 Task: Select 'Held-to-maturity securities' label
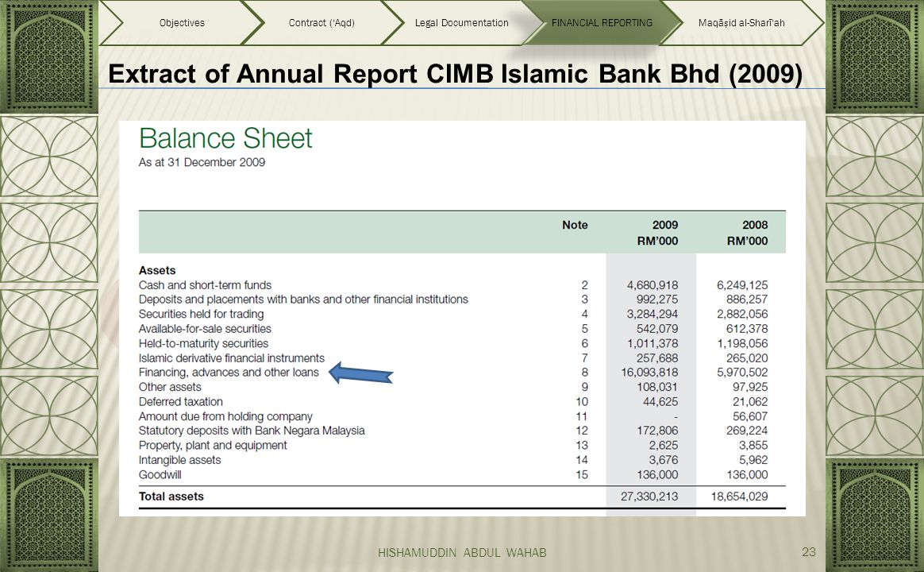click(x=203, y=343)
